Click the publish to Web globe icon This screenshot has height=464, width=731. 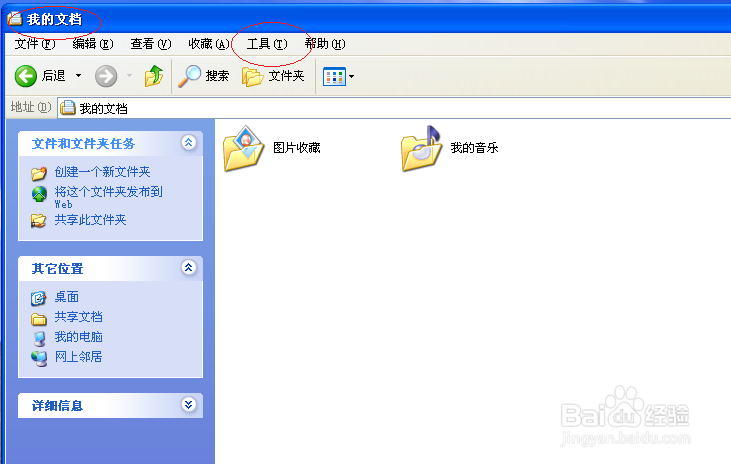click(39, 194)
